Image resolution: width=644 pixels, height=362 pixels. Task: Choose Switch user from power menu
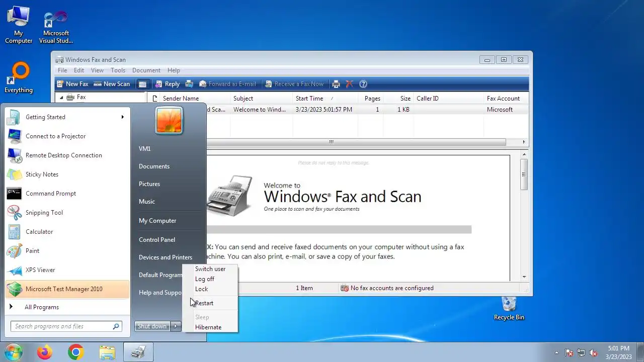[210, 269]
